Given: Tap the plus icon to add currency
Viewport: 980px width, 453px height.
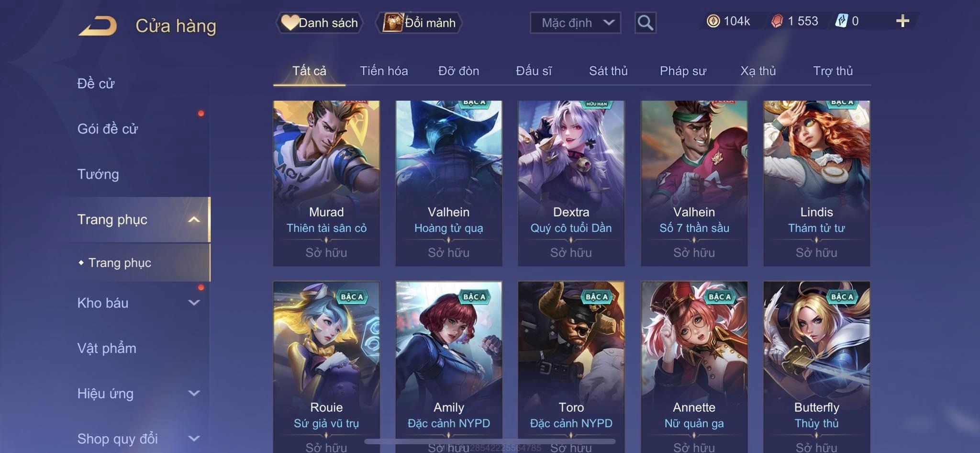Looking at the screenshot, I should (x=902, y=21).
